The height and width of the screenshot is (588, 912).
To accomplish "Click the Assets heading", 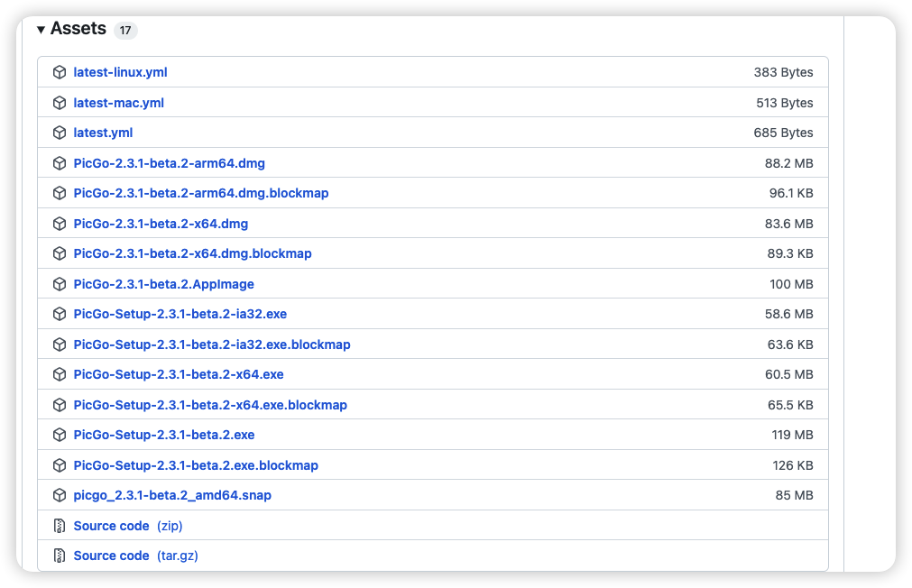I will tap(78, 29).
